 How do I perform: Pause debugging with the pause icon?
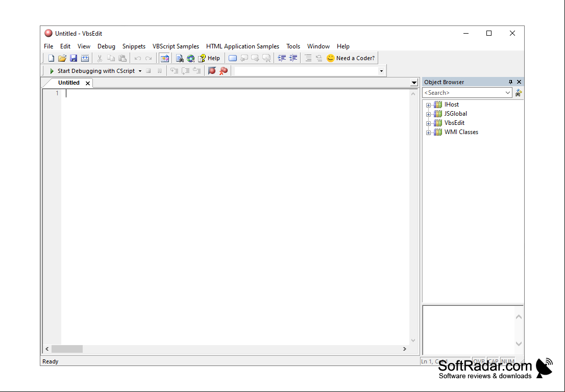tap(159, 71)
